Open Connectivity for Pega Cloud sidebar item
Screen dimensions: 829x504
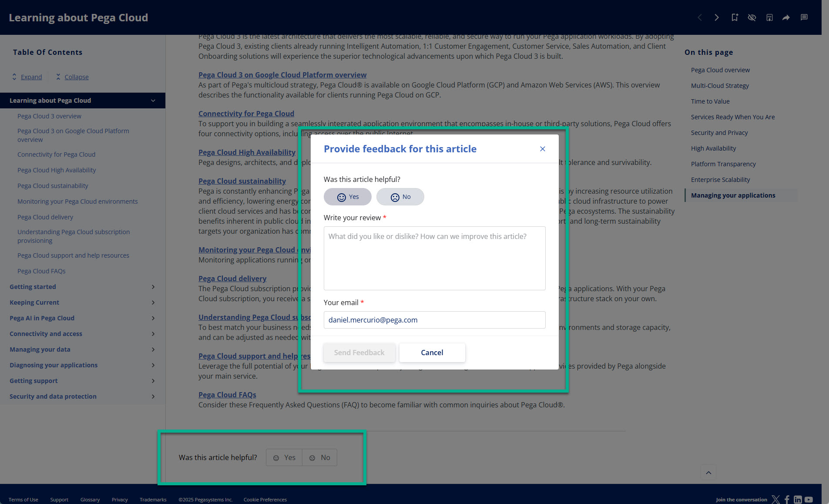click(x=56, y=155)
